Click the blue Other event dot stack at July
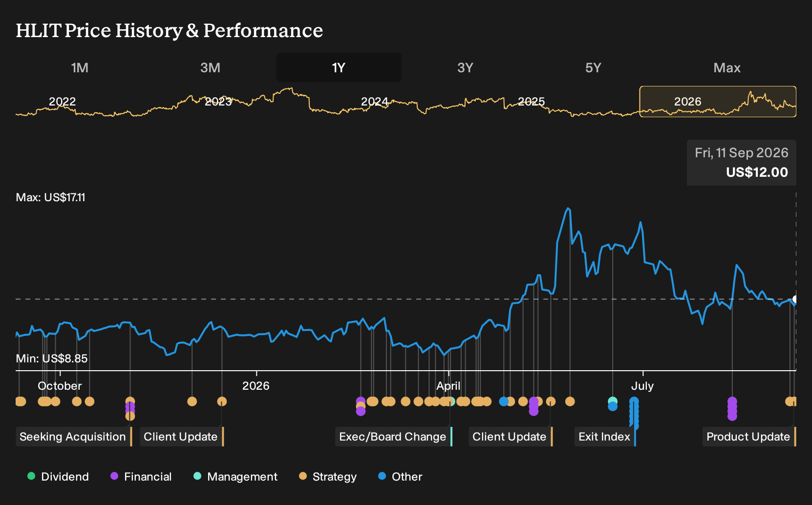Viewport: 812px width, 505px height. [634, 413]
